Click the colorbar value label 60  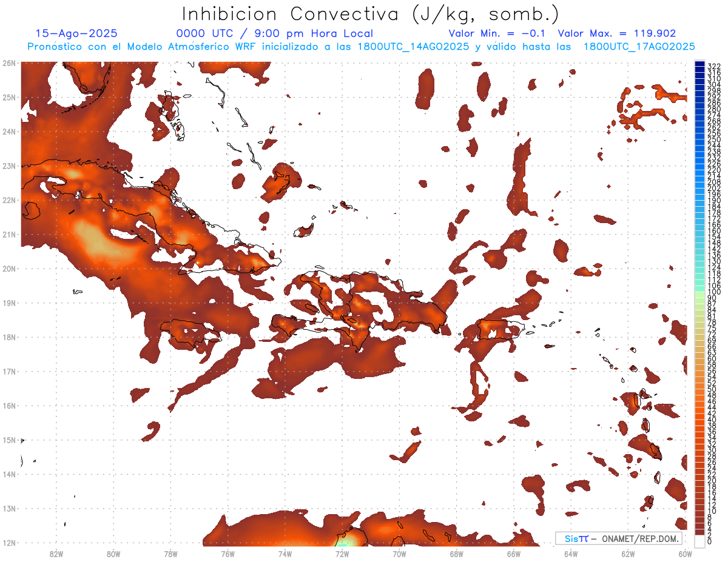click(x=712, y=359)
